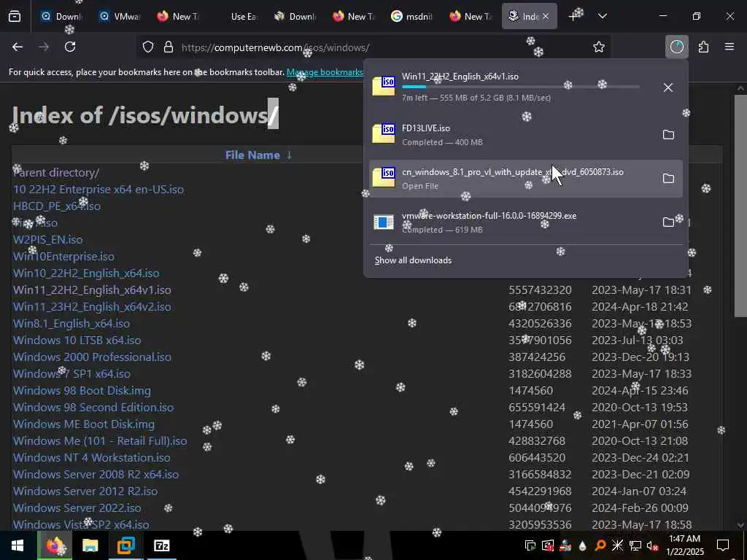
Task: Download Windows Me (101 - Retail Full).iso
Action: tap(99, 440)
